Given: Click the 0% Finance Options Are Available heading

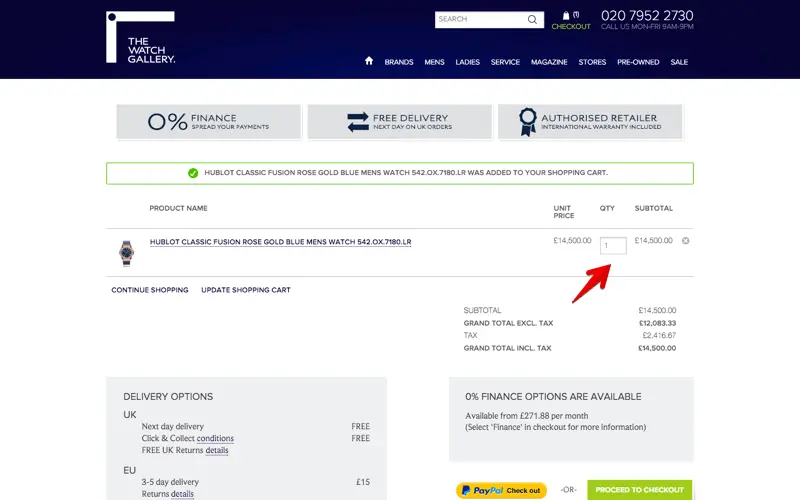Looking at the screenshot, I should pyautogui.click(x=554, y=396).
